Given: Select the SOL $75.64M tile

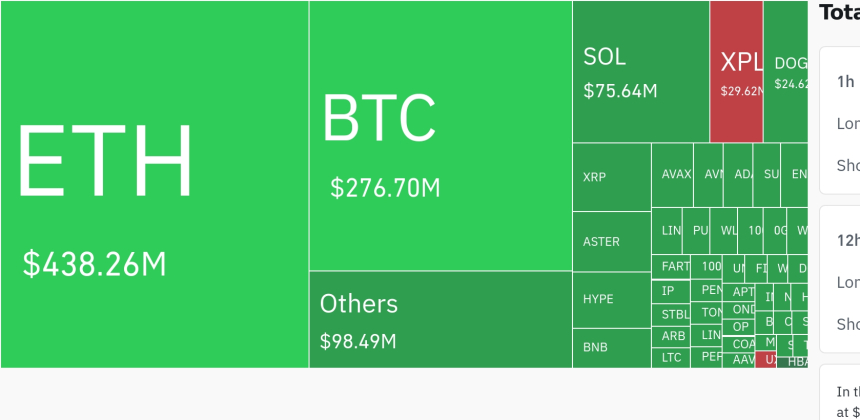Looking at the screenshot, I should coord(640,72).
